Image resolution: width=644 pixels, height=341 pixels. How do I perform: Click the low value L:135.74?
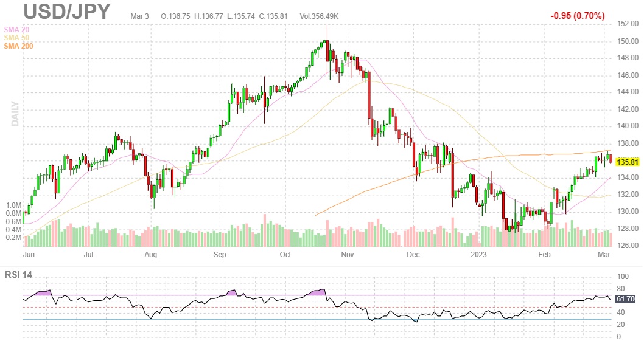coord(240,16)
